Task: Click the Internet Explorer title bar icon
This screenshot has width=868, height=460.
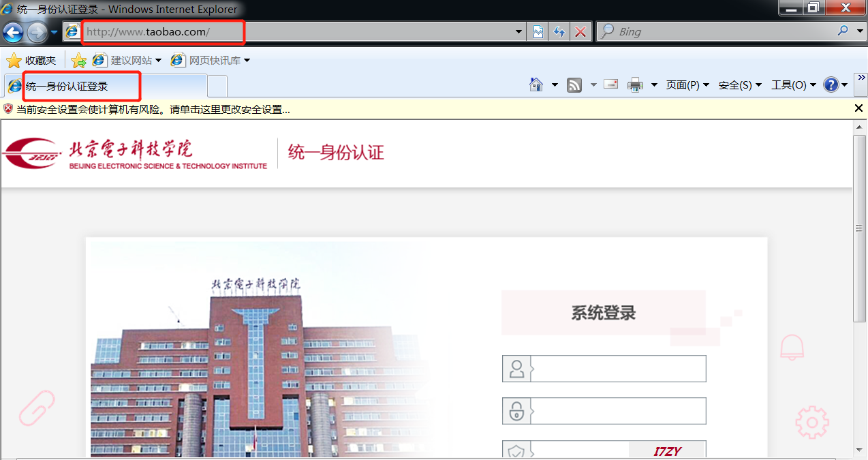Action: point(8,9)
